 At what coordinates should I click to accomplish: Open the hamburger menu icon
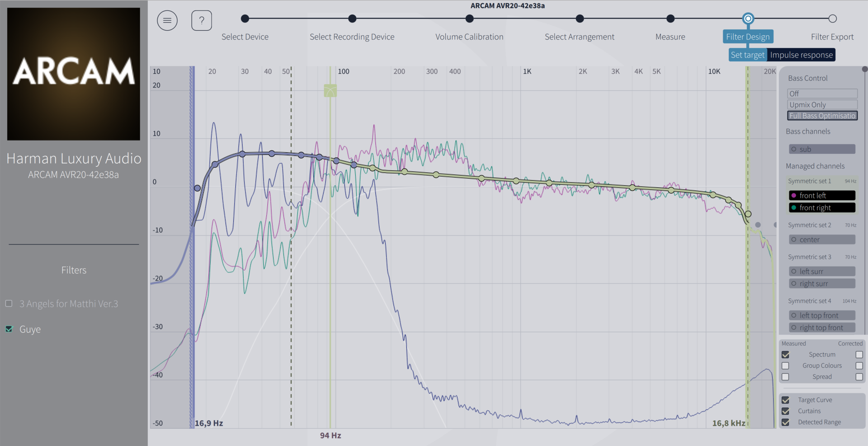pyautogui.click(x=167, y=20)
